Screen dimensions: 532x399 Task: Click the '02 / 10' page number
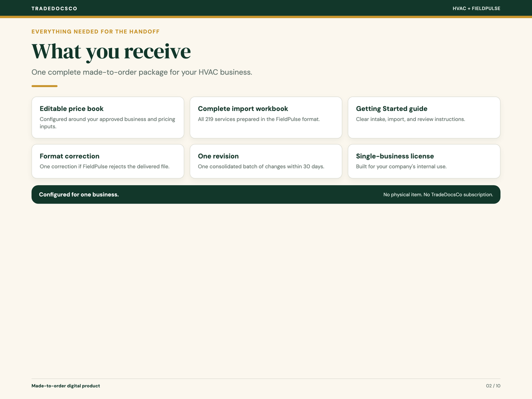pyautogui.click(x=493, y=386)
